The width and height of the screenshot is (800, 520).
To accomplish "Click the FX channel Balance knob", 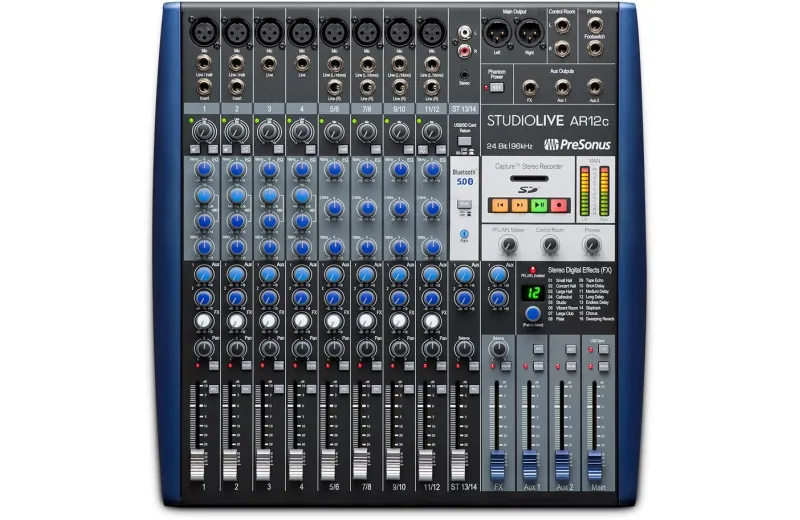I will click(x=498, y=349).
